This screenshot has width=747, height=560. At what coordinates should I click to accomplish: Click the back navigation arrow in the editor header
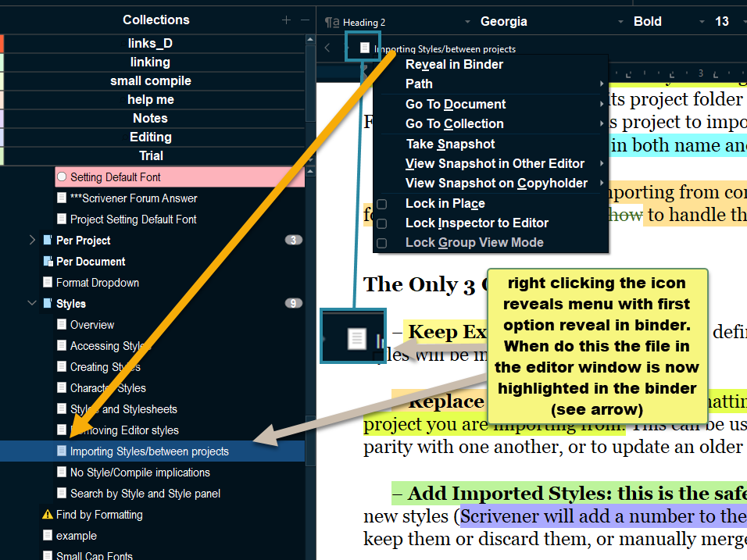[x=327, y=48]
